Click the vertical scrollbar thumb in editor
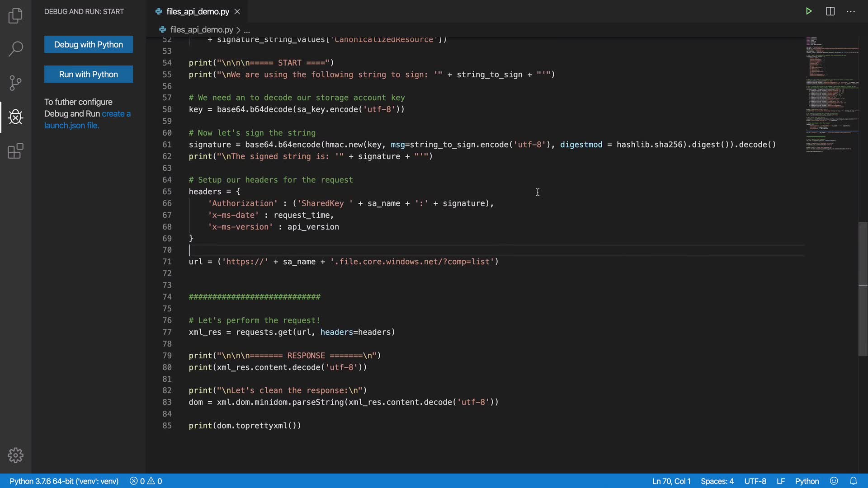868x488 pixels. pos(863,289)
